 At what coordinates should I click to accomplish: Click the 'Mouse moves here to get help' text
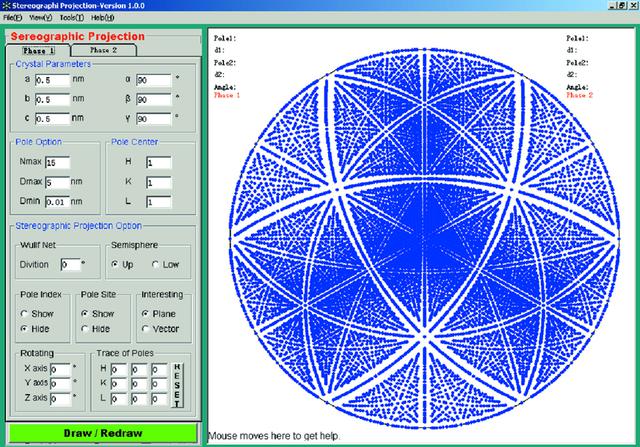pyautogui.click(x=273, y=436)
